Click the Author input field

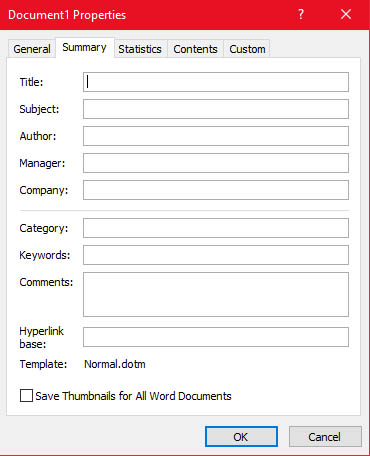pyautogui.click(x=216, y=136)
